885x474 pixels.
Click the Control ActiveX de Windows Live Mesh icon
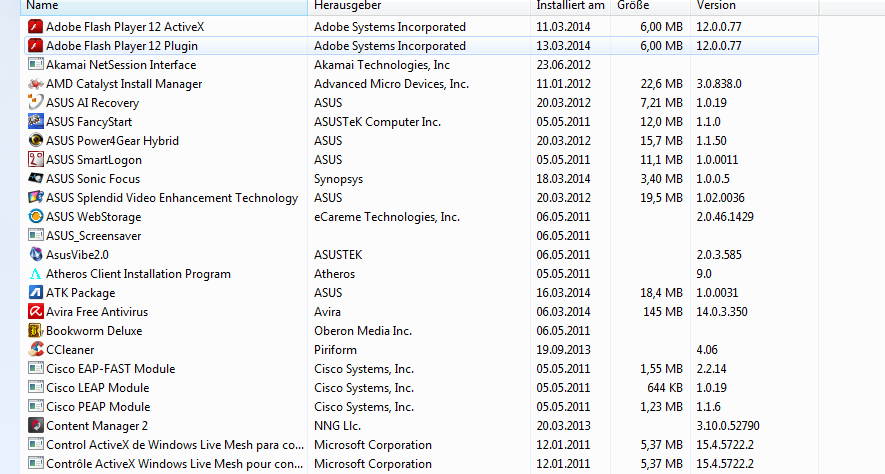coord(36,445)
